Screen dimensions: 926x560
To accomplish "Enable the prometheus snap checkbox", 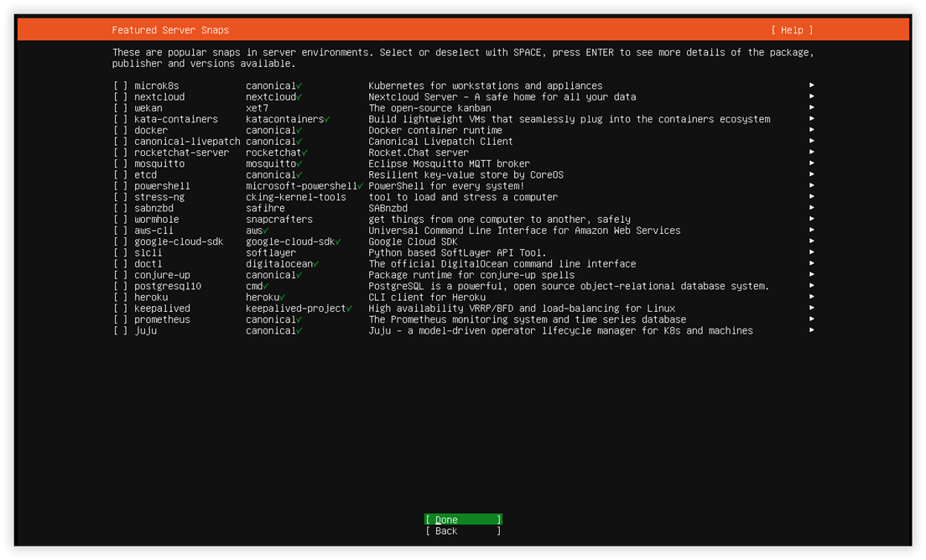I will click(121, 320).
